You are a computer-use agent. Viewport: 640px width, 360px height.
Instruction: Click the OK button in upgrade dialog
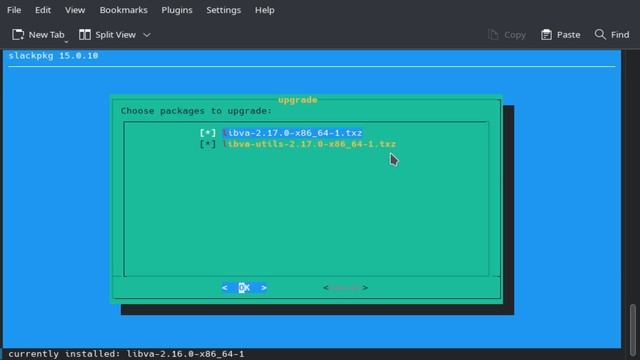coord(244,287)
